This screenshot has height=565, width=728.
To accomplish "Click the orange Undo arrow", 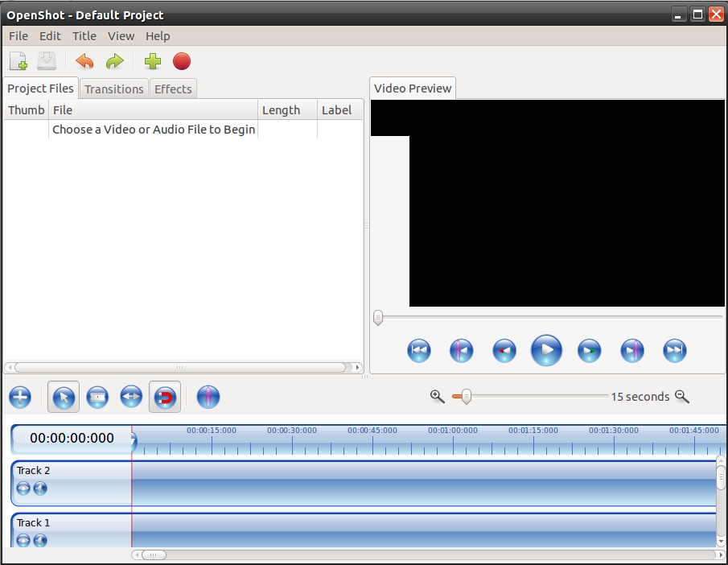I will tap(84, 61).
